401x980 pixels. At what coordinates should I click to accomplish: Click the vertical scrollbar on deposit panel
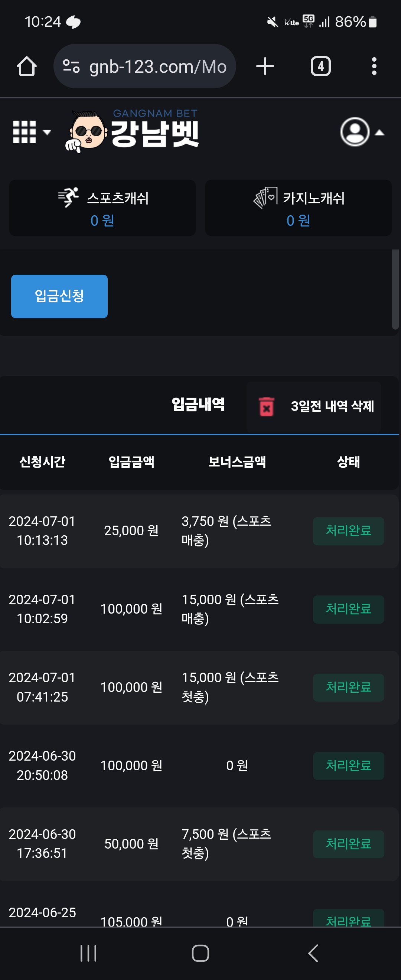pyautogui.click(x=395, y=290)
